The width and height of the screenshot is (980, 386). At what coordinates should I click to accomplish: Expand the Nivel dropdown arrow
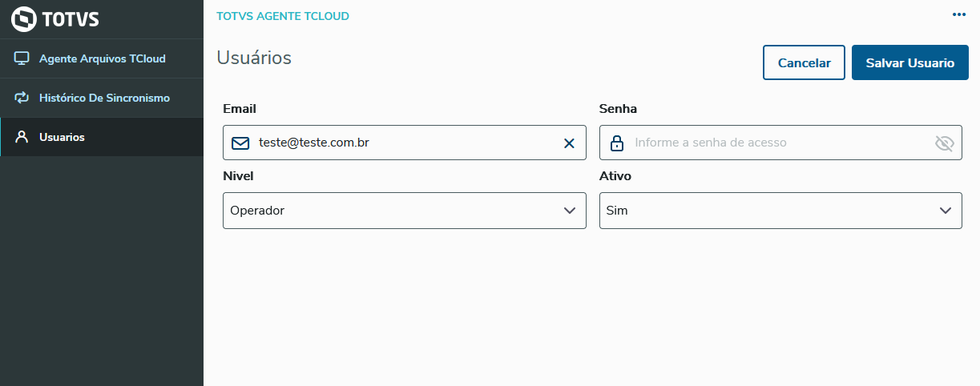pyautogui.click(x=569, y=211)
